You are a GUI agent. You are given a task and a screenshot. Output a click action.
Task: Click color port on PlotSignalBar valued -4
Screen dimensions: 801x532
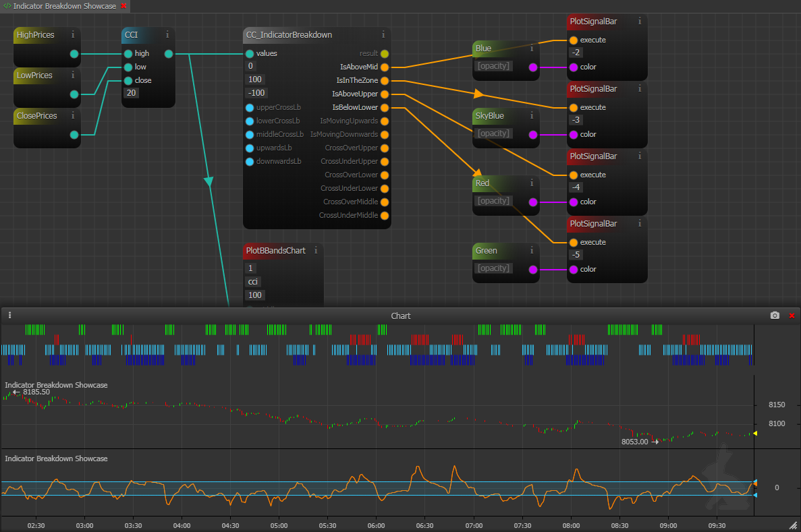pyautogui.click(x=573, y=202)
